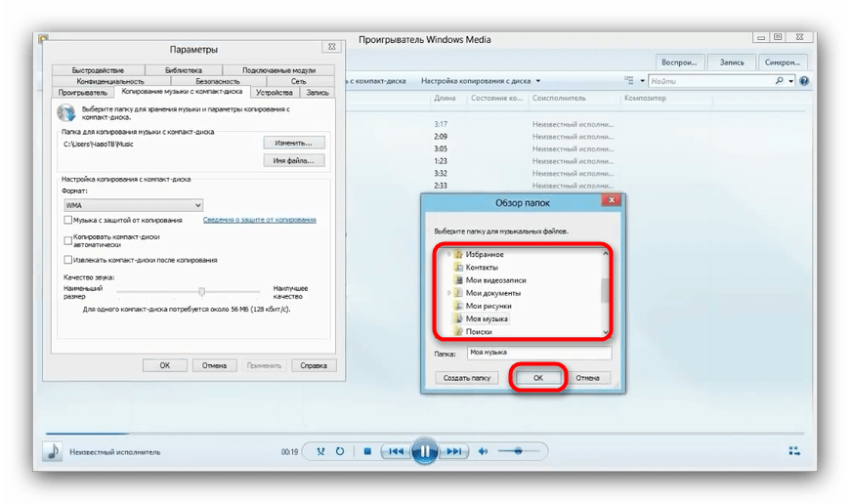Open 'Сведения о защите от копирования' link
This screenshot has height=504, width=850.
click(x=259, y=220)
